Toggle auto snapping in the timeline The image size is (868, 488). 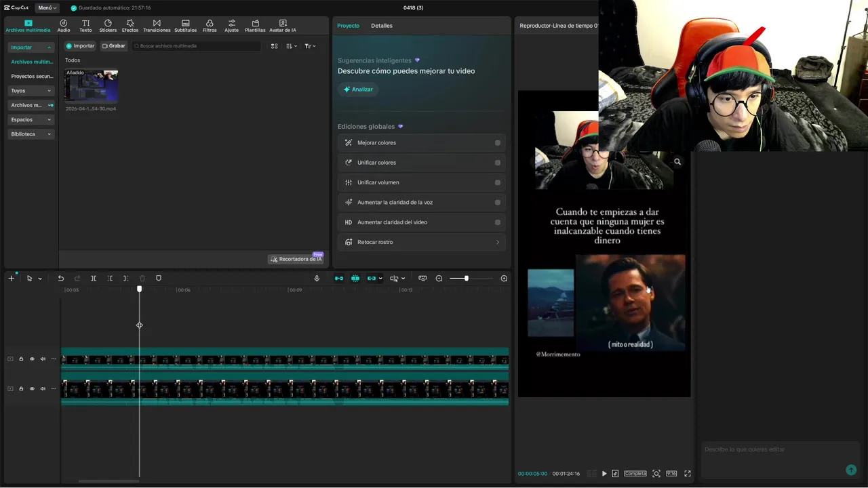tap(355, 279)
